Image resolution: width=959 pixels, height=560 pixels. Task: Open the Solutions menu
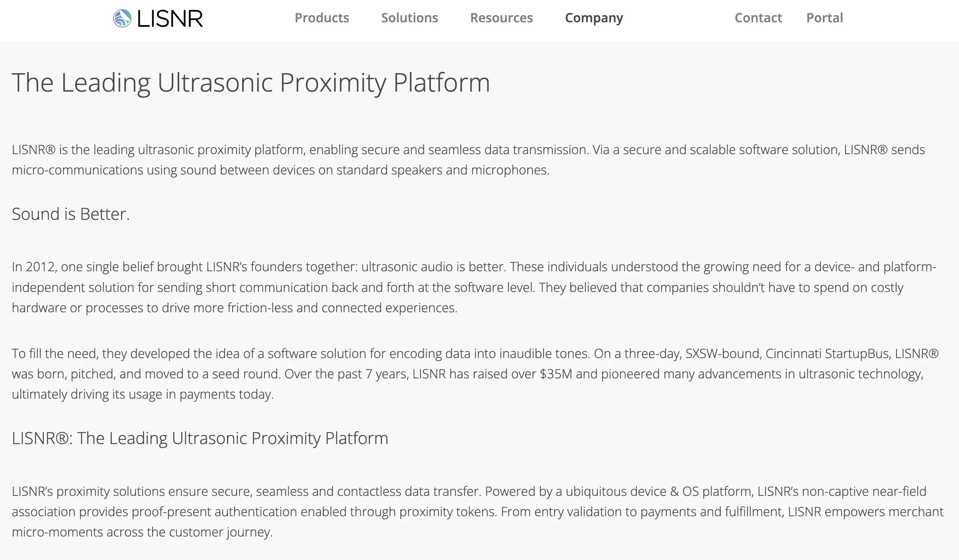pyautogui.click(x=409, y=18)
